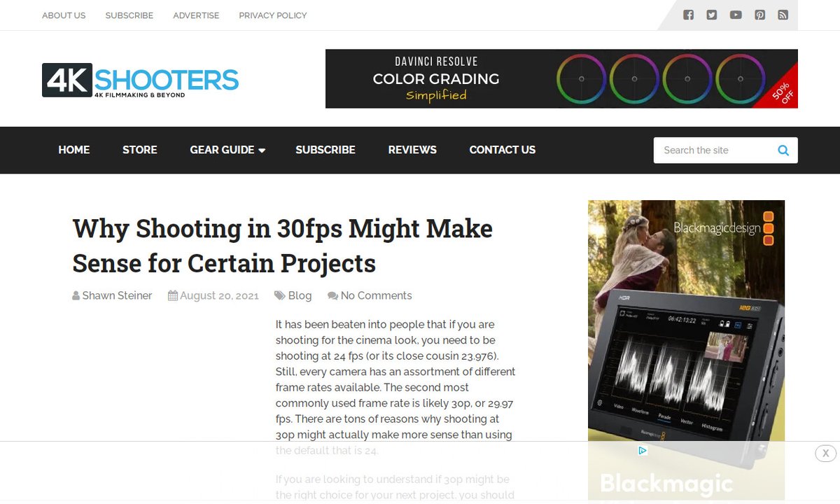840x504 pixels.
Task: Open the RSS feed icon
Action: 783,15
